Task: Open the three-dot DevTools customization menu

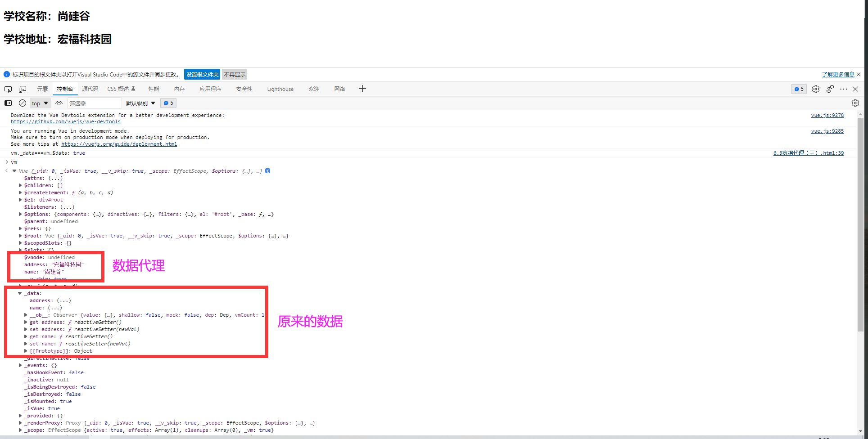Action: [843, 89]
